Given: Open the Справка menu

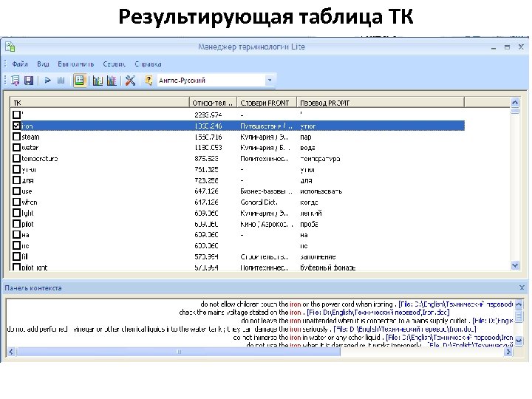Looking at the screenshot, I should [x=148, y=64].
